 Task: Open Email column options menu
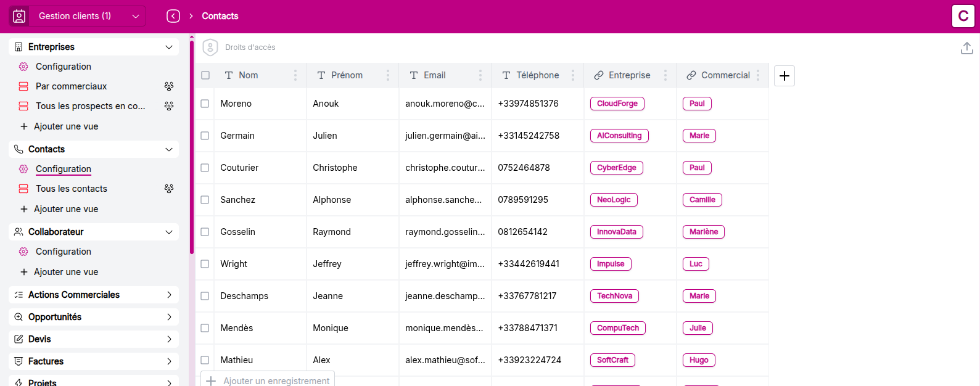[480, 75]
